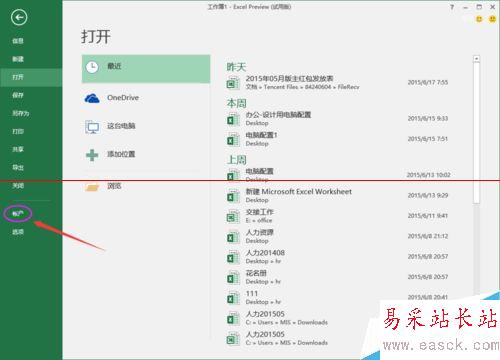Click the OneDrive cloud icon
Viewport: 500px width, 360px height.
point(92,98)
